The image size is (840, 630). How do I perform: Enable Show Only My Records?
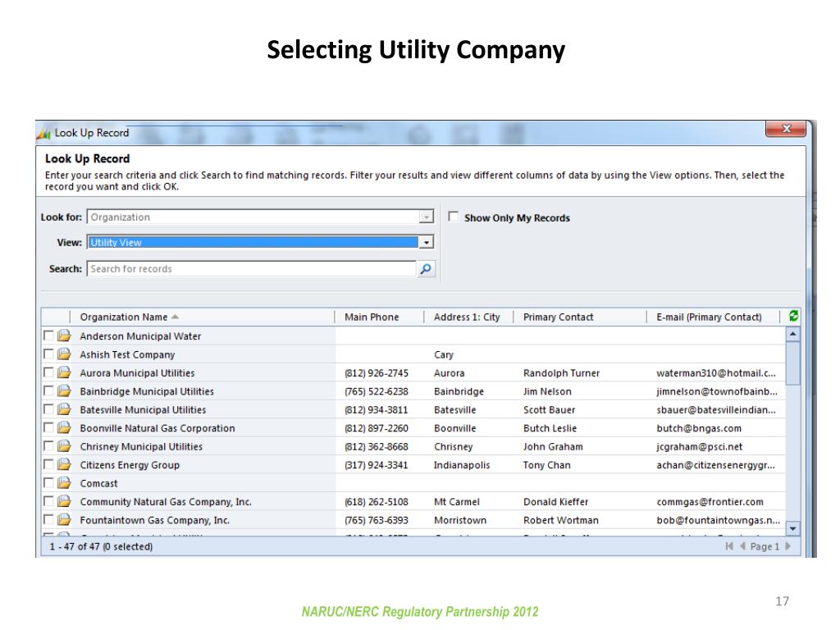point(453,217)
